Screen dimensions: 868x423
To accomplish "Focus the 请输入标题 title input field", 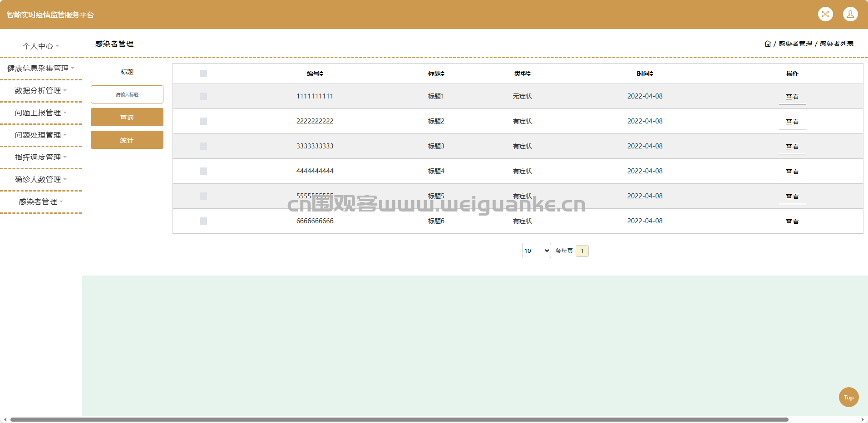I will tap(127, 94).
